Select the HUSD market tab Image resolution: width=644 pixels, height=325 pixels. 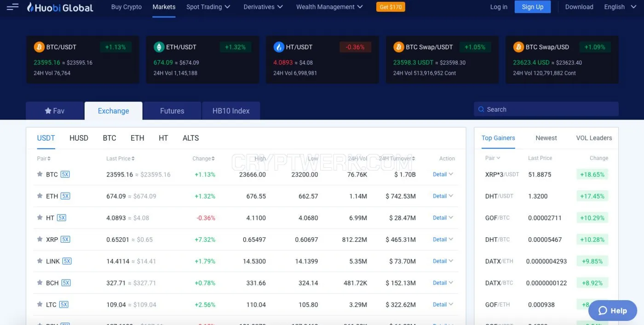click(79, 138)
